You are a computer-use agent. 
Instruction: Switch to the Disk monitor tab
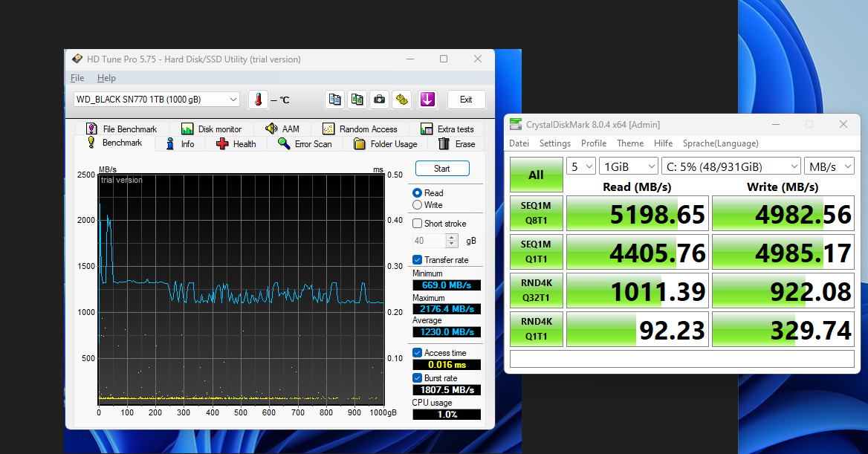(x=212, y=129)
